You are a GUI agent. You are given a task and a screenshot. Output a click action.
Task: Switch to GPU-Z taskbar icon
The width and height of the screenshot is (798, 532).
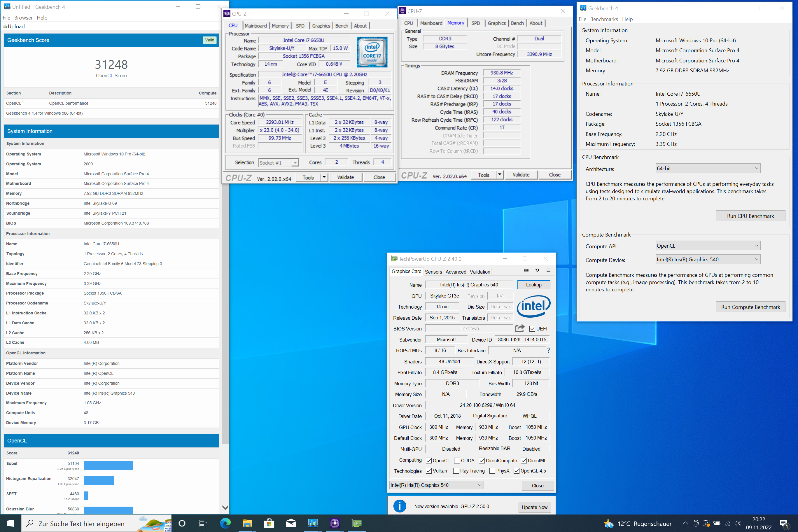[357, 523]
